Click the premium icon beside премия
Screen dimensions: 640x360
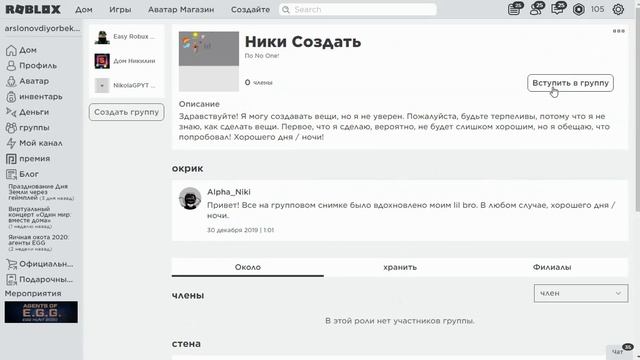(x=11, y=159)
